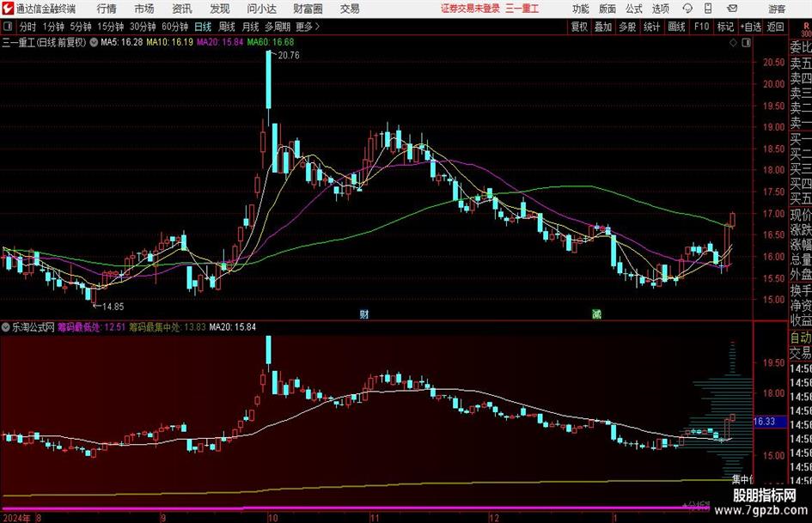812x523 pixels.
Task: Open the 版面 menu
Action: pyautogui.click(x=607, y=9)
